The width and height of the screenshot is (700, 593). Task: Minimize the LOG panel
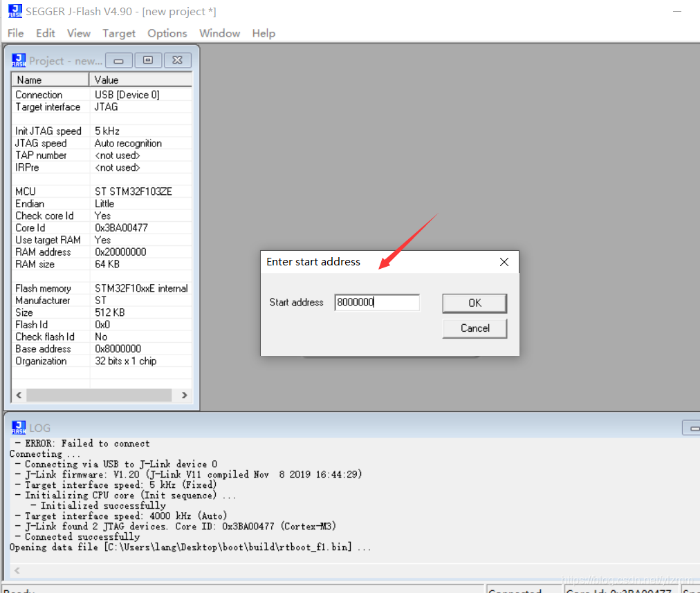pos(693,428)
